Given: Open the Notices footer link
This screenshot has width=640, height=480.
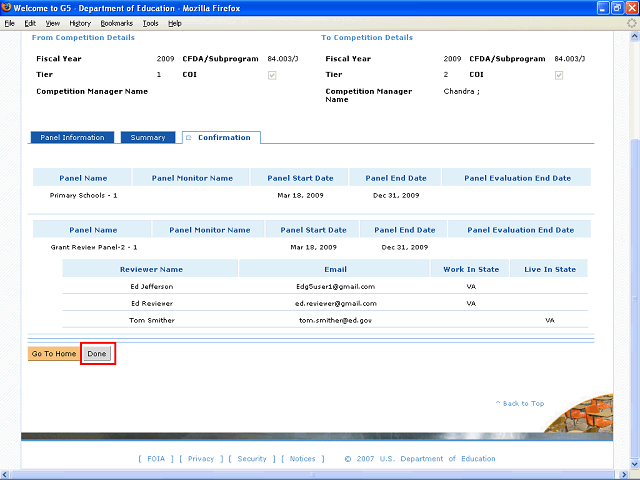Looking at the screenshot, I should (303, 459).
